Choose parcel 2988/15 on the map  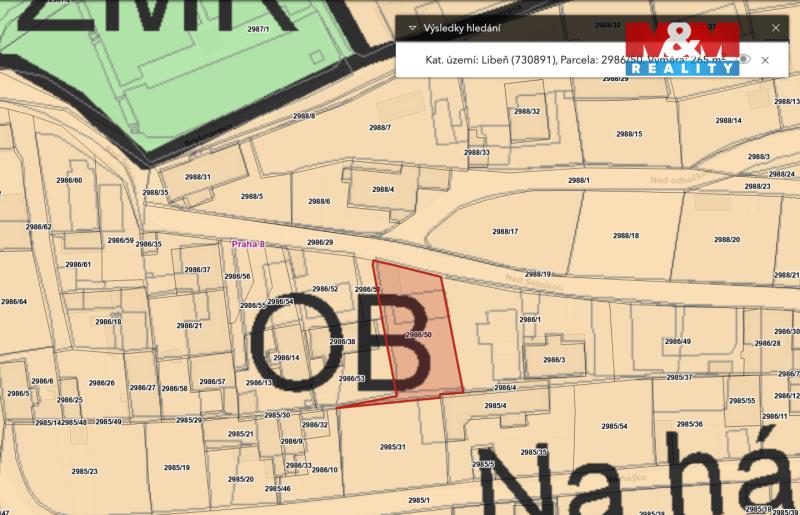click(x=629, y=134)
